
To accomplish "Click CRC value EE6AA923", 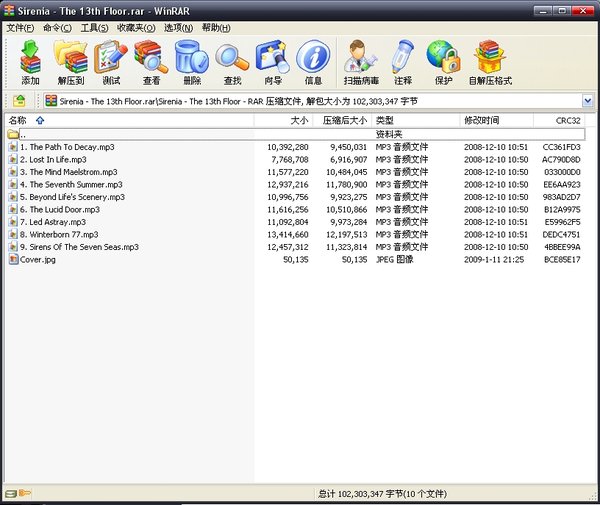I will (x=562, y=184).
